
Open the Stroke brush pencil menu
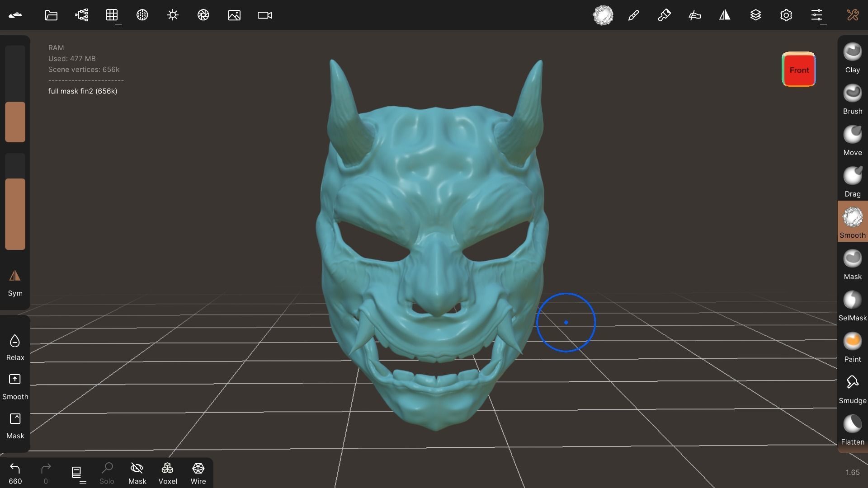(633, 15)
